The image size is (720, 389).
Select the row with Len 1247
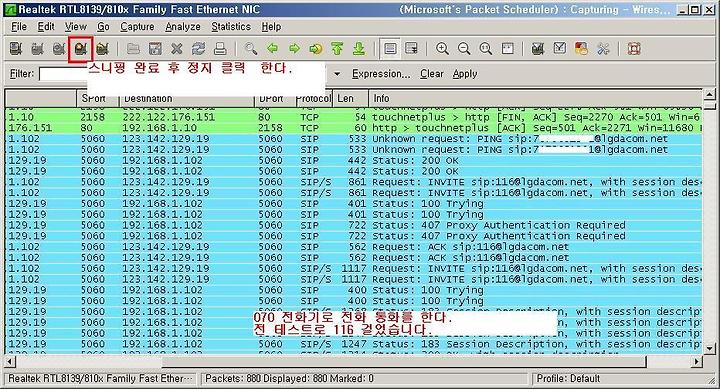pos(353,344)
